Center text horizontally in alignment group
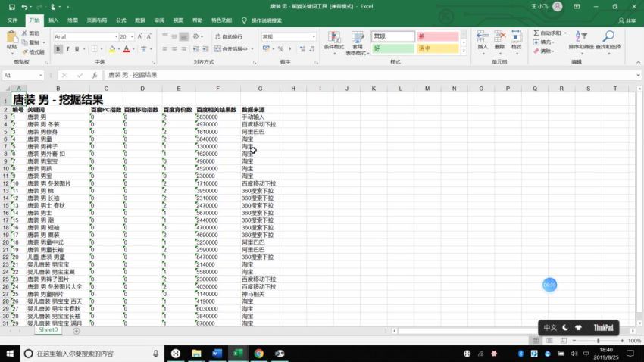 pos(174,48)
